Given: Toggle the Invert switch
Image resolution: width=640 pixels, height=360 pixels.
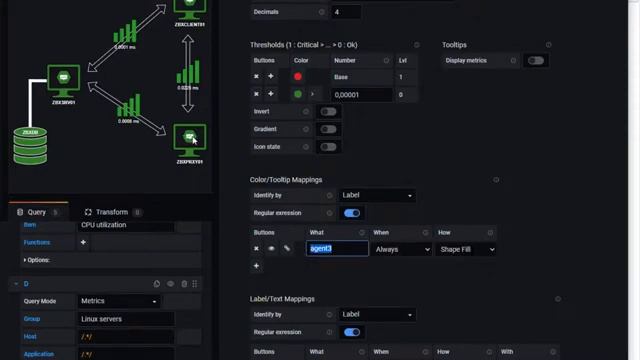Looking at the screenshot, I should 328,112.
